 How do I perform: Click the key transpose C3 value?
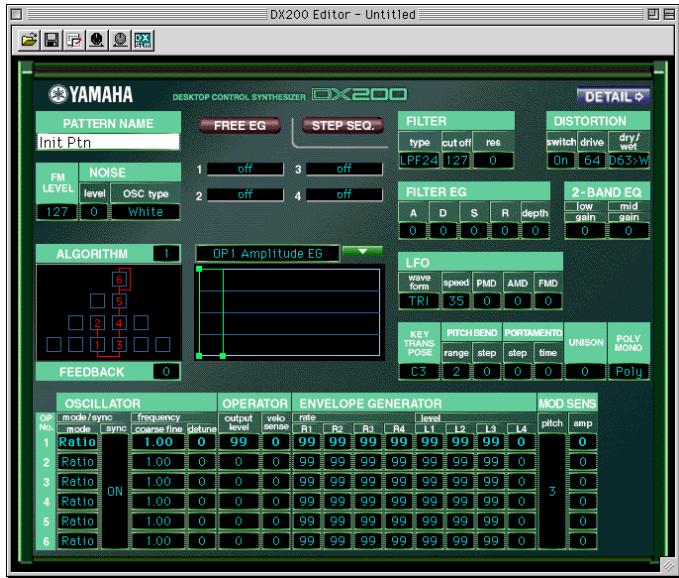tap(419, 371)
